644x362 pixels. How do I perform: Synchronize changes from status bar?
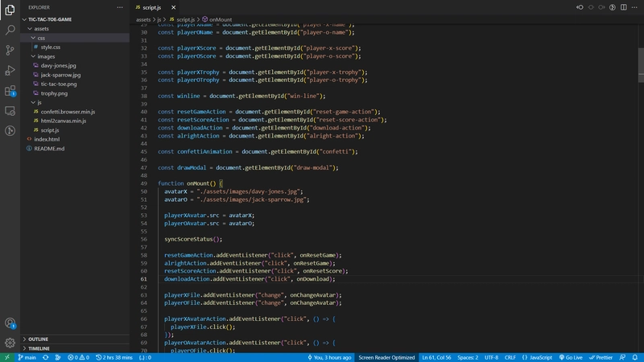coord(46,357)
